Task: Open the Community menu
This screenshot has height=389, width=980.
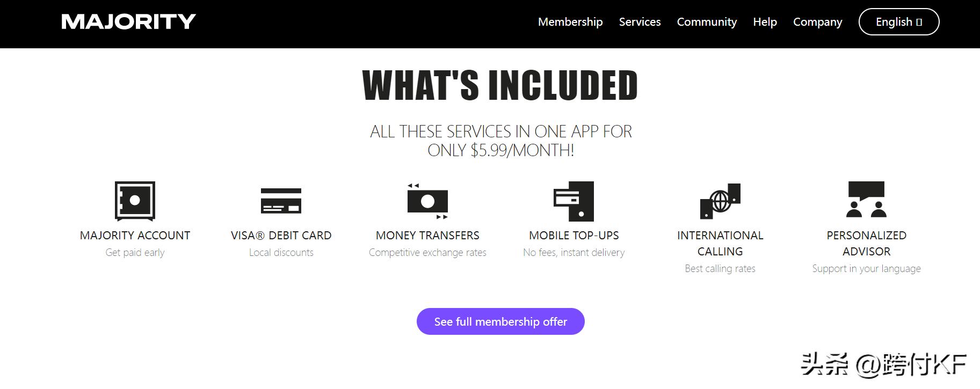Action: [707, 22]
